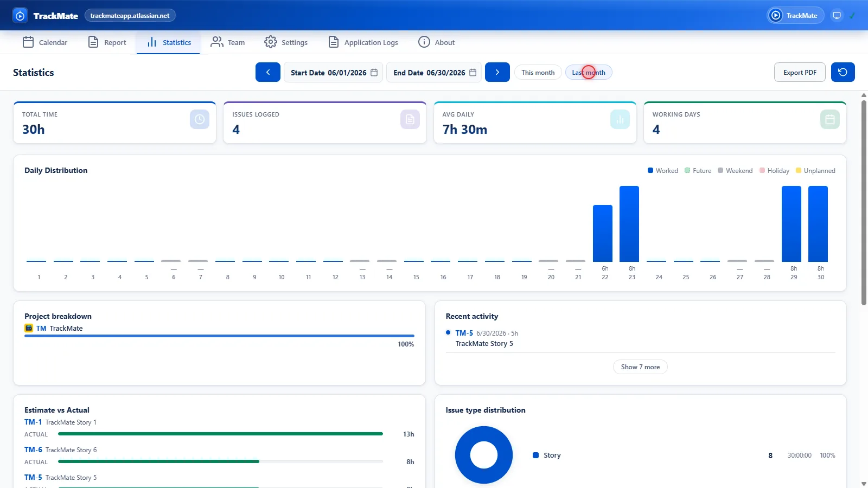Click the day 23 bar showing 8h
Image resolution: width=868 pixels, height=488 pixels.
tap(629, 224)
